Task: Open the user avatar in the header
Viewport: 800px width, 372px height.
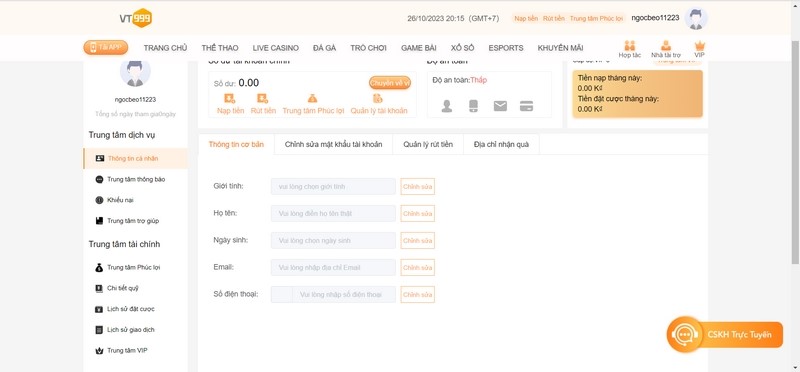Action: pos(696,19)
